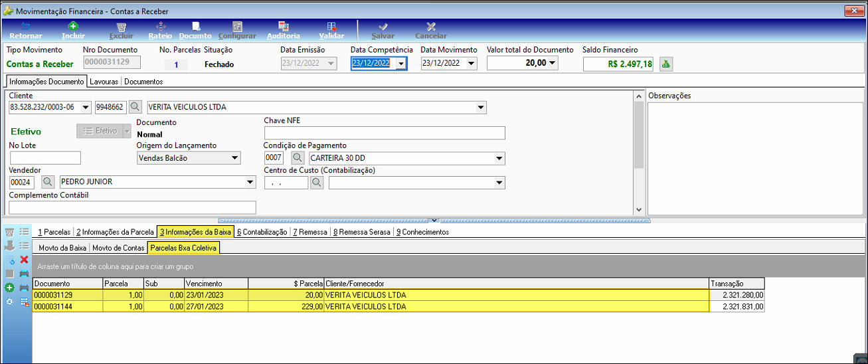Click the Centro de Custo search magnifier
Screen dimensions: 868x364
point(317,183)
